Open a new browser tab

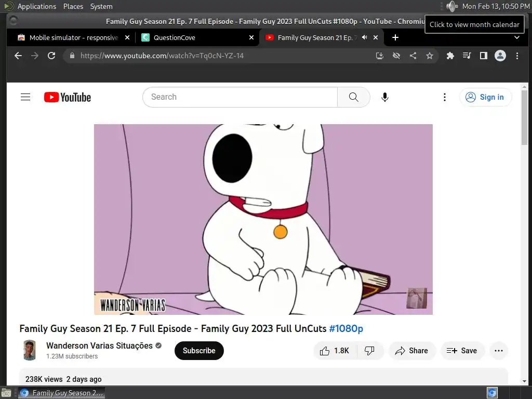[395, 37]
